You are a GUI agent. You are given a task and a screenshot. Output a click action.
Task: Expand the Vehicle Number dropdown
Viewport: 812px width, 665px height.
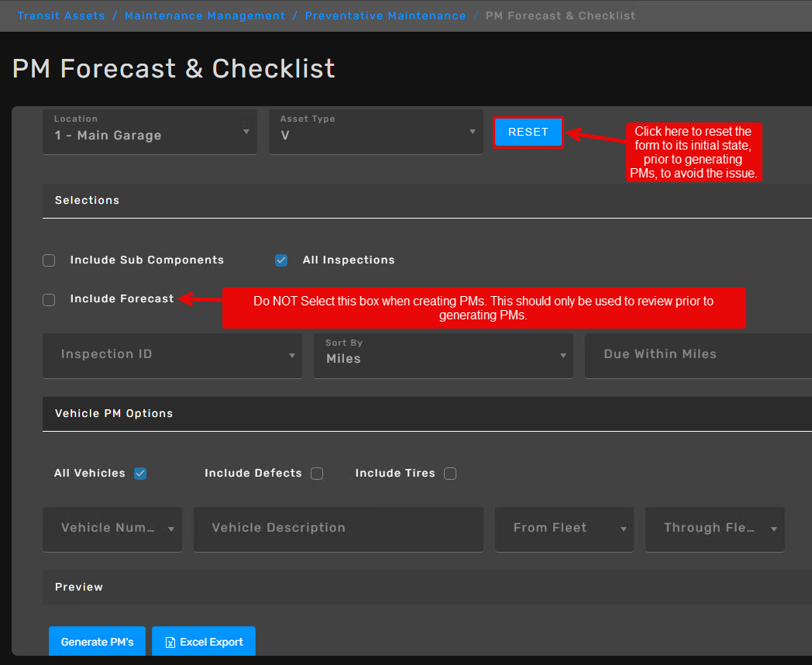(112, 529)
